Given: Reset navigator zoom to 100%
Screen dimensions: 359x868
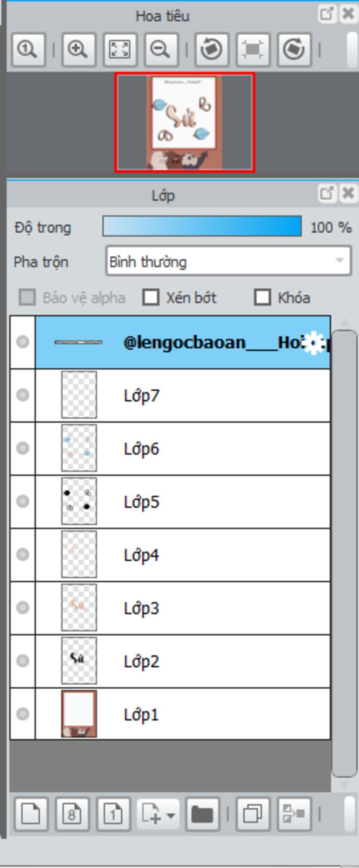Looking at the screenshot, I should coord(28,50).
